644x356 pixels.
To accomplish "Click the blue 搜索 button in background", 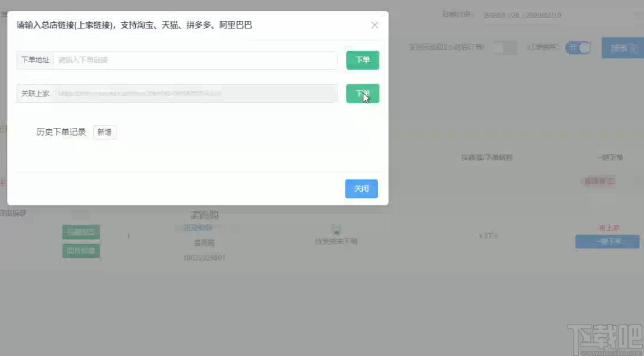I will pos(623,48).
